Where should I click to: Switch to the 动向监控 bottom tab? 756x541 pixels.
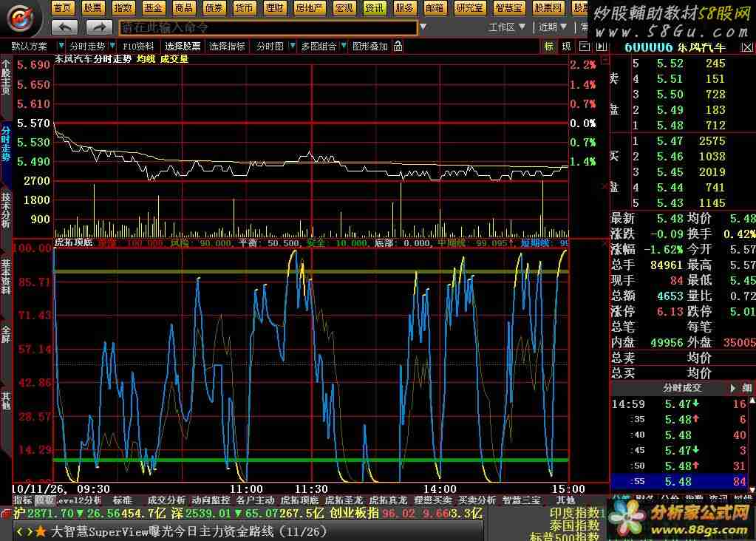[211, 500]
